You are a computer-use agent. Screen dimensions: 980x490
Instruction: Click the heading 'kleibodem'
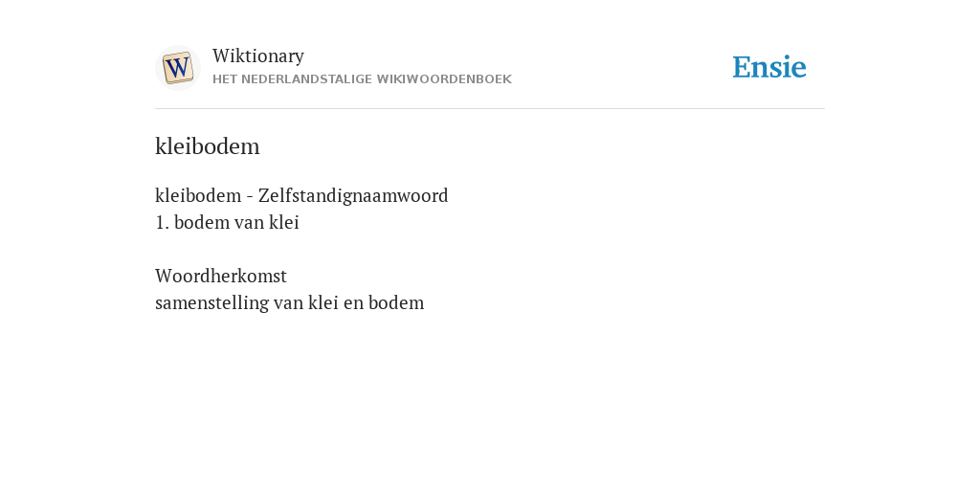click(208, 146)
